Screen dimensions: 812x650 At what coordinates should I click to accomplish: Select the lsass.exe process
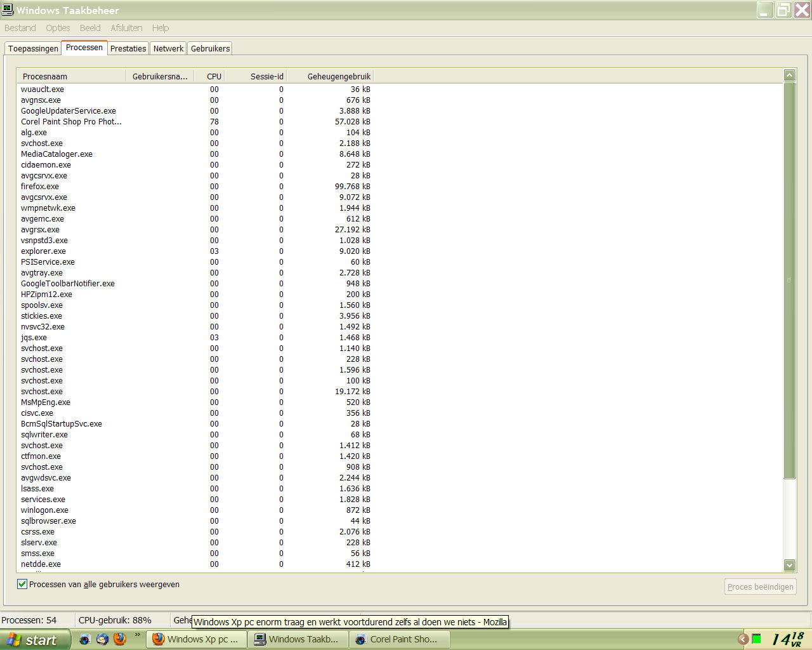point(195,489)
